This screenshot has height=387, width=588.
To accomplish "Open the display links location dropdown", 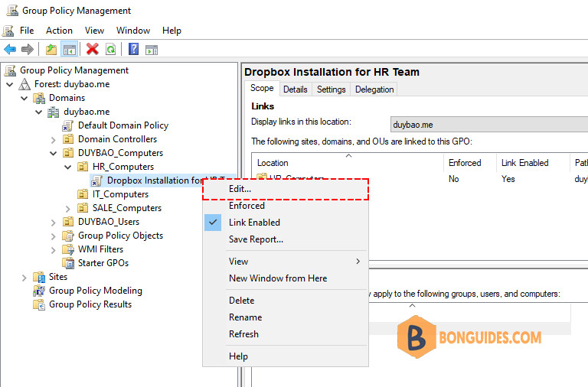I will pos(489,125).
